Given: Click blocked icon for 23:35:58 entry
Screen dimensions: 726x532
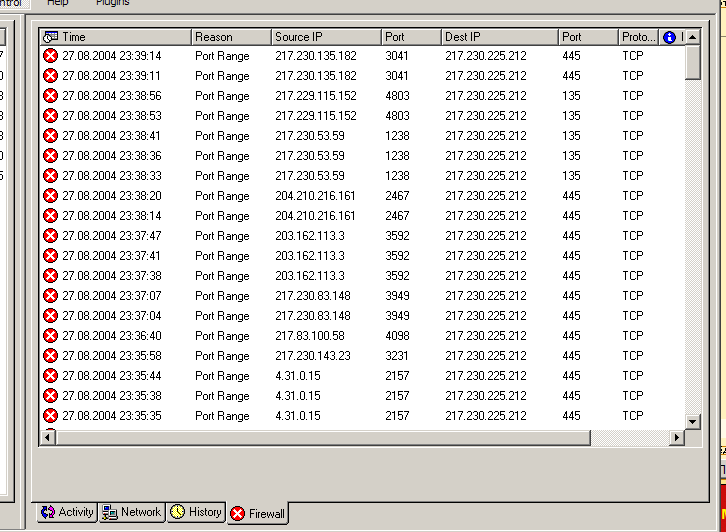Looking at the screenshot, I should (50, 356).
